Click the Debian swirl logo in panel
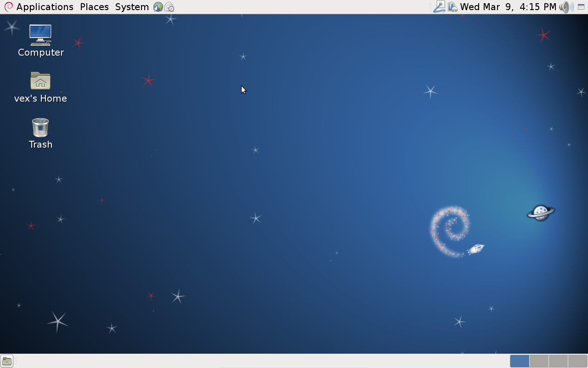 pyautogui.click(x=8, y=7)
